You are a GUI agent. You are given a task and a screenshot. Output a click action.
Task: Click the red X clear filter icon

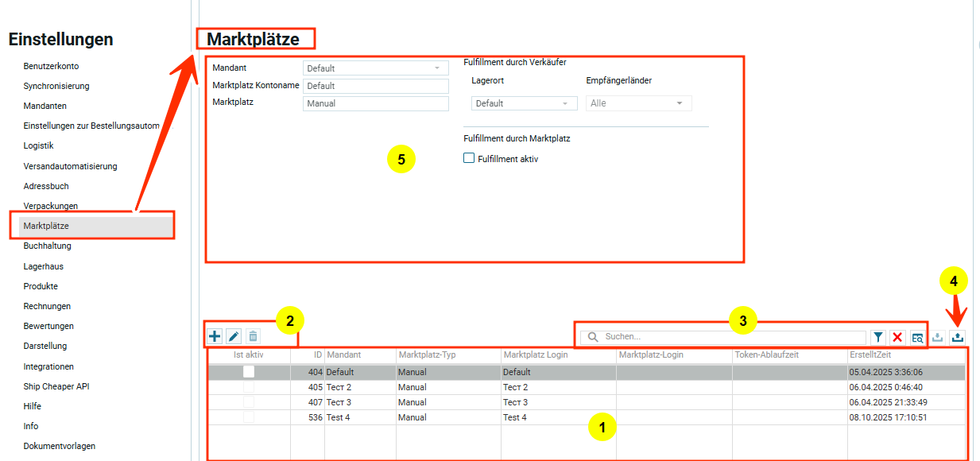coord(897,337)
